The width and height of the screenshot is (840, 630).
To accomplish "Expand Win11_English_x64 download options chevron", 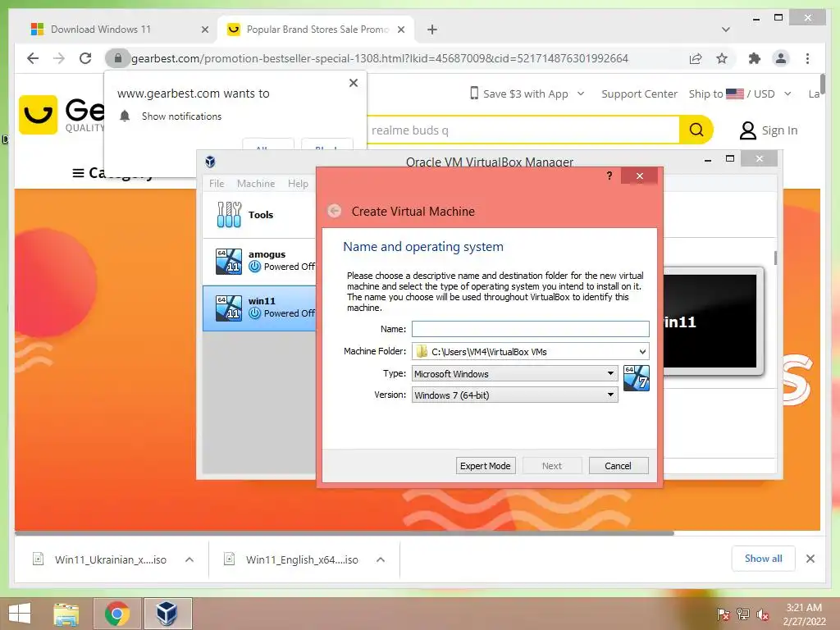I will click(381, 559).
